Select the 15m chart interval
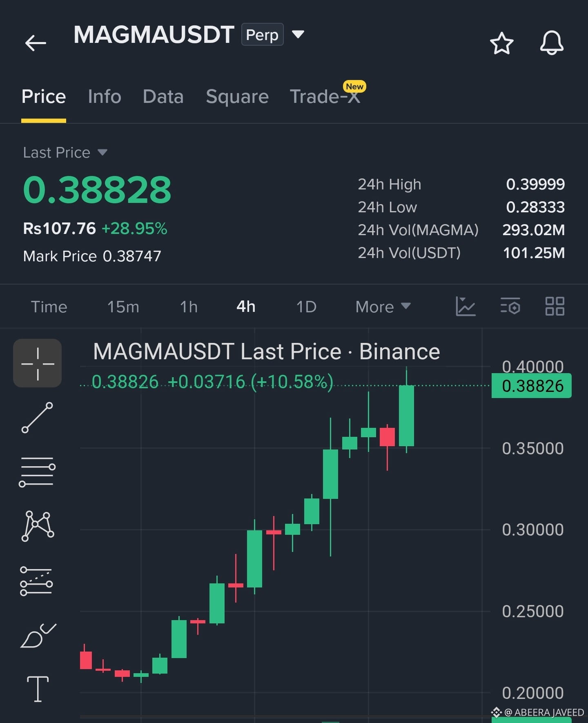Screen dimensions: 588x723 coord(123,307)
